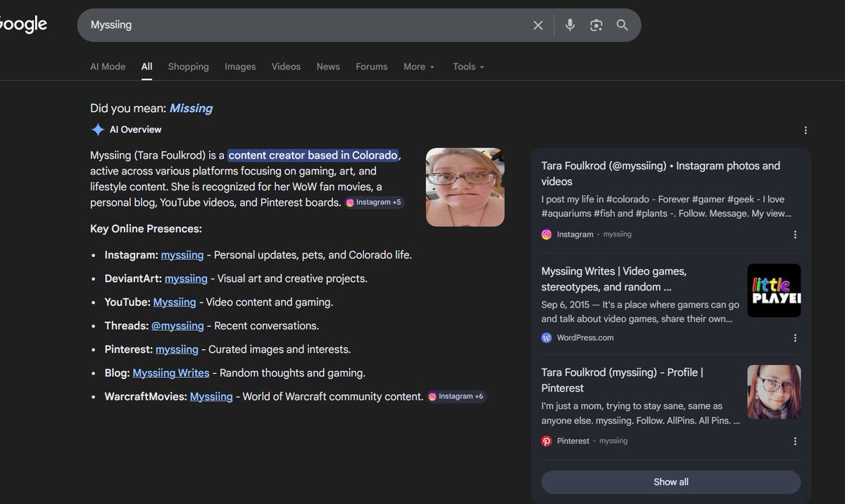
Task: Open Google Lens image search icon
Action: pyautogui.click(x=596, y=25)
